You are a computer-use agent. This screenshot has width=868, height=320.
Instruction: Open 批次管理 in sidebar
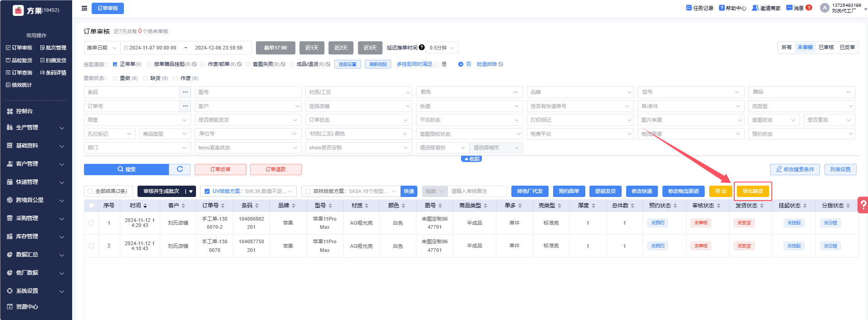[x=53, y=48]
